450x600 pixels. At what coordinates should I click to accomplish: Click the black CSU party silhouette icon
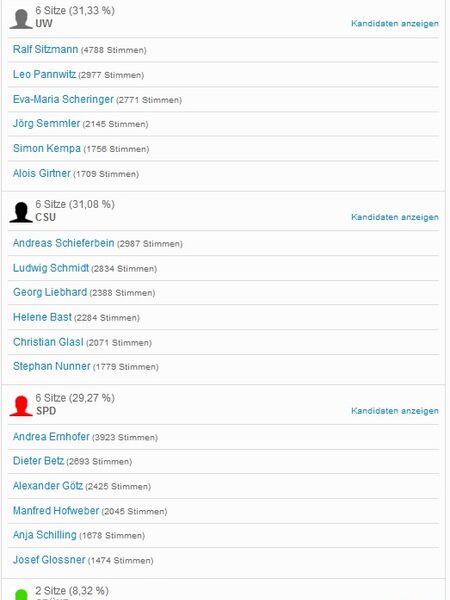[21, 212]
